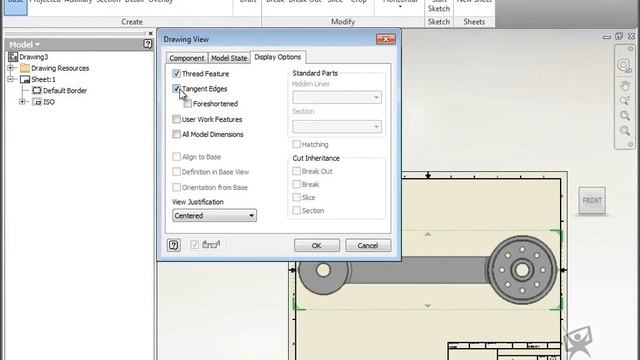Click the Sheets ribbon panel label
The width and height of the screenshot is (640, 360).
pos(474,22)
